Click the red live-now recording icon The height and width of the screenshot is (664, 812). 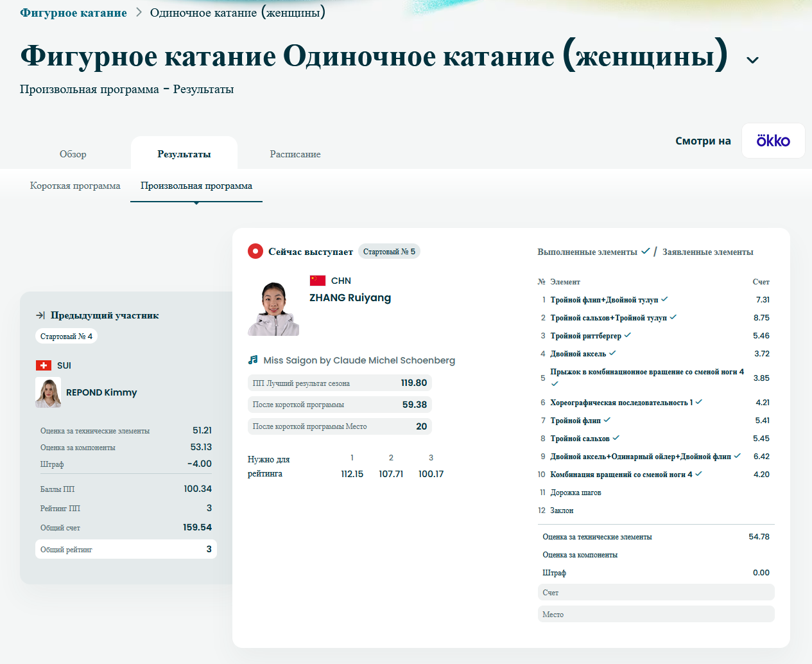tap(255, 251)
